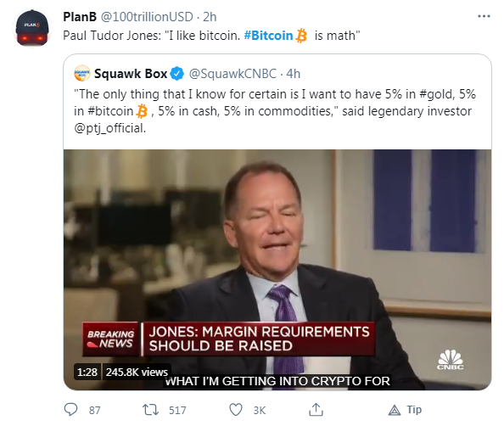
Task: Open the share upload icon
Action: [316, 410]
